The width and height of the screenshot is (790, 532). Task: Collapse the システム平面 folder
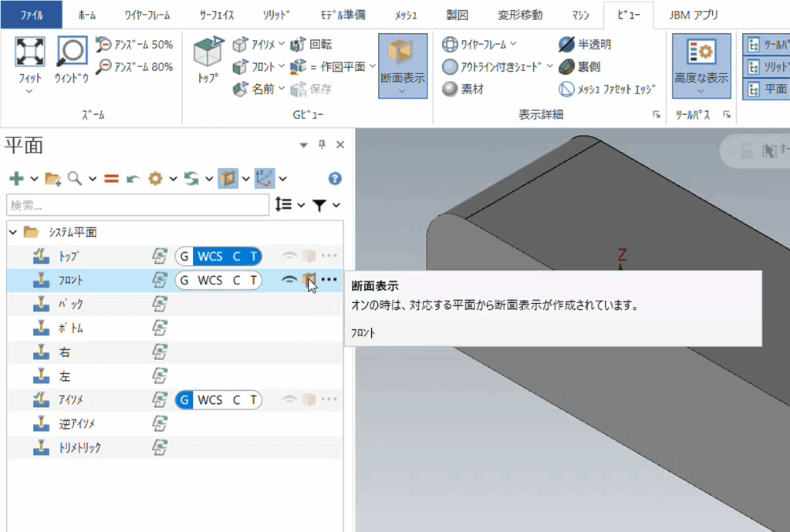coord(12,232)
